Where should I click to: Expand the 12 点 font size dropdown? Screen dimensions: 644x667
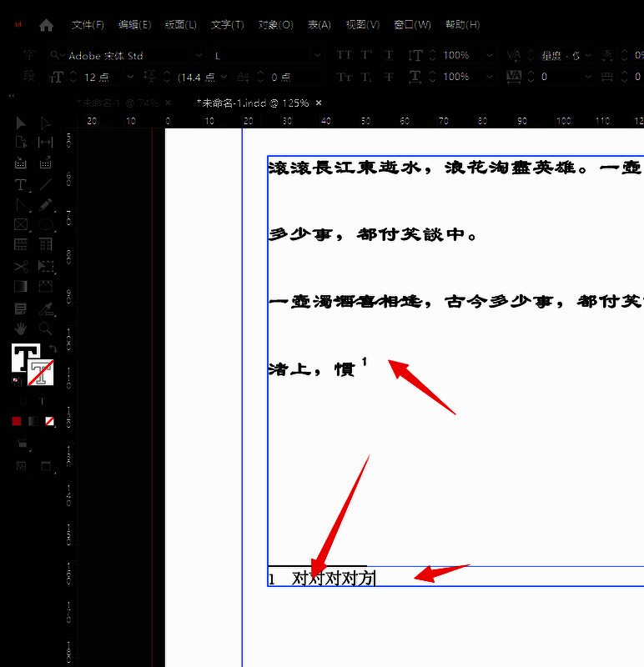(129, 77)
